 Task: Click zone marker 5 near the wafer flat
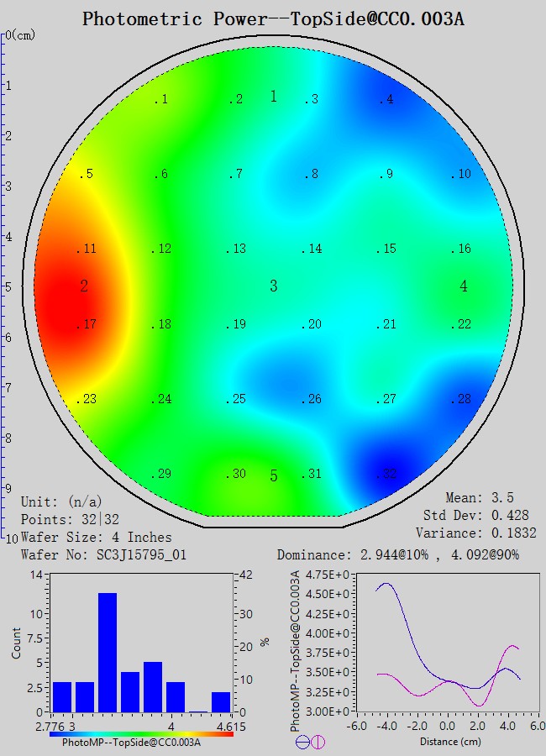[x=273, y=476]
